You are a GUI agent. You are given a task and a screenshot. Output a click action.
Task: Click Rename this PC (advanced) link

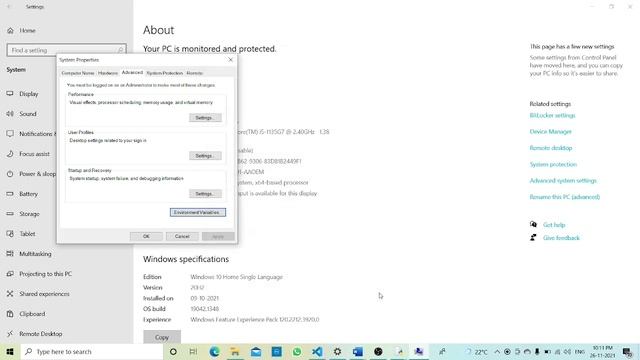[564, 197]
